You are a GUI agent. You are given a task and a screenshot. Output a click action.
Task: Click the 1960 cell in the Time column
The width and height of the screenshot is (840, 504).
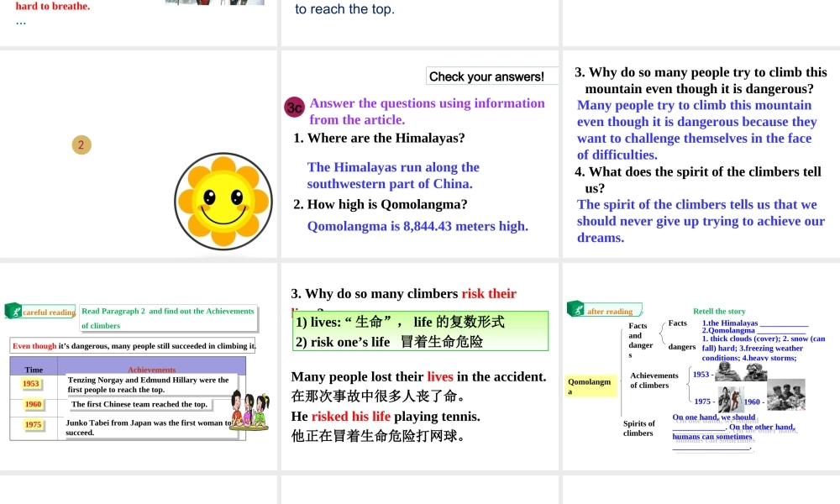click(x=34, y=404)
